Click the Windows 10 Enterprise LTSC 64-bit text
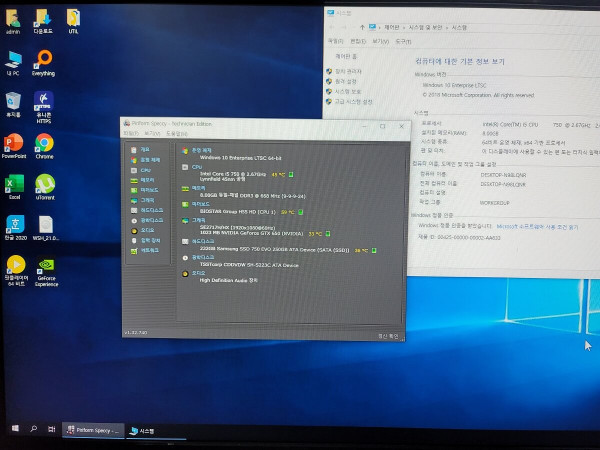This screenshot has height=450, width=600. tap(241, 158)
